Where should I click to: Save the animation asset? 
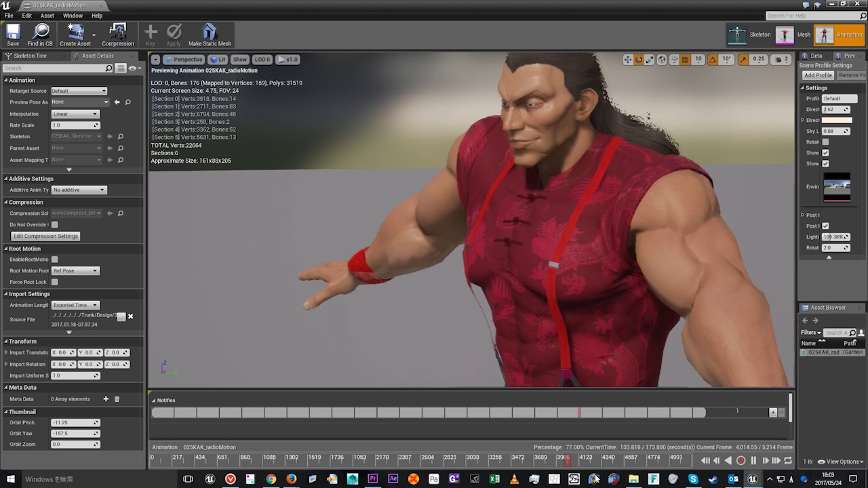(x=13, y=35)
